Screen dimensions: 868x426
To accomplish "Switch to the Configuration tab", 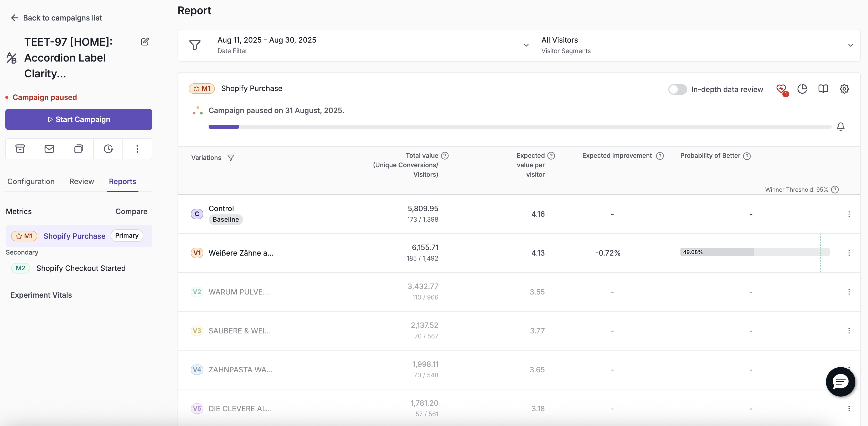I will click(31, 181).
